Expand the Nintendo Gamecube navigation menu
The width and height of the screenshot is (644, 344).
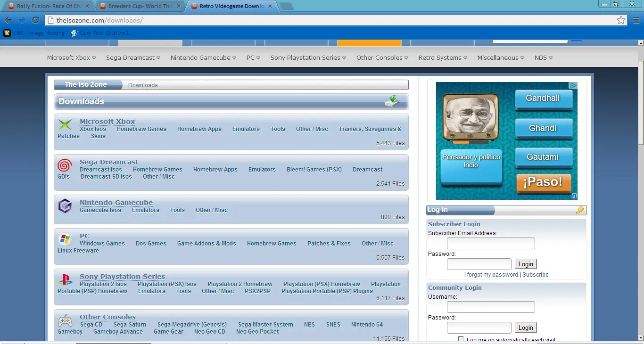pos(203,57)
